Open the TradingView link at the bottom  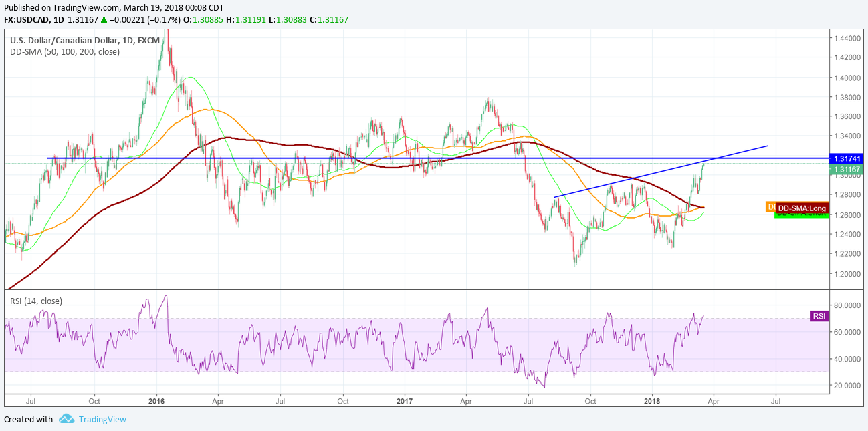[x=102, y=419]
